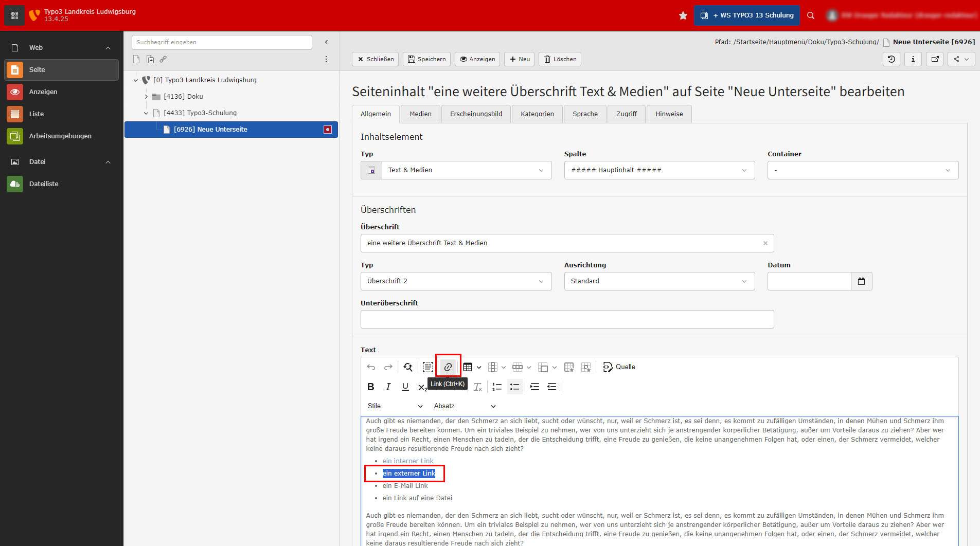Switch to the Medien tab
The image size is (980, 546).
point(420,114)
